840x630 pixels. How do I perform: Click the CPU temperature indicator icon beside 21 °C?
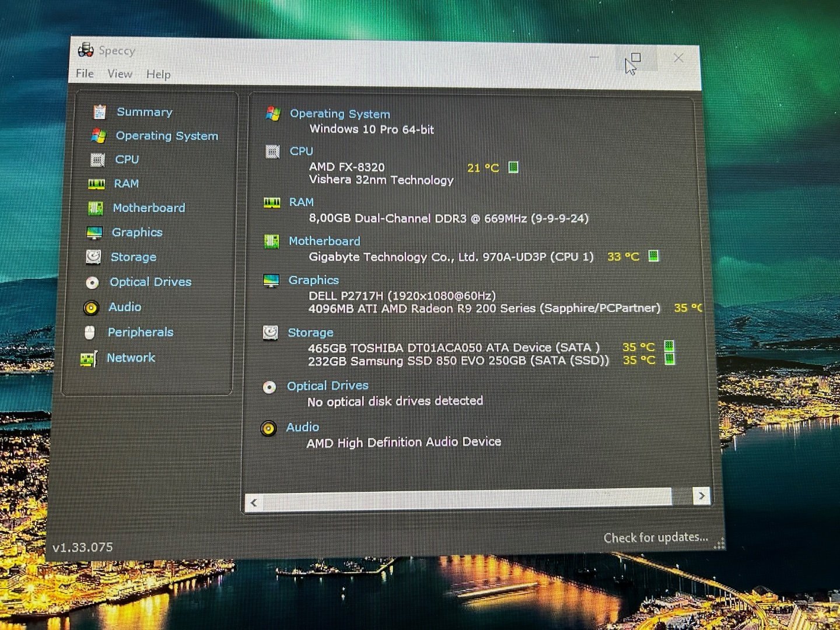click(513, 167)
